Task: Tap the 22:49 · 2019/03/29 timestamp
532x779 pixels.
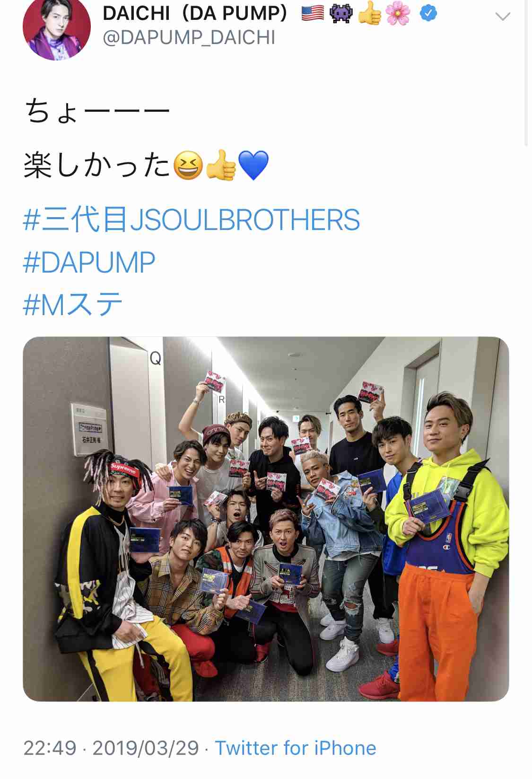Action: 111,748
